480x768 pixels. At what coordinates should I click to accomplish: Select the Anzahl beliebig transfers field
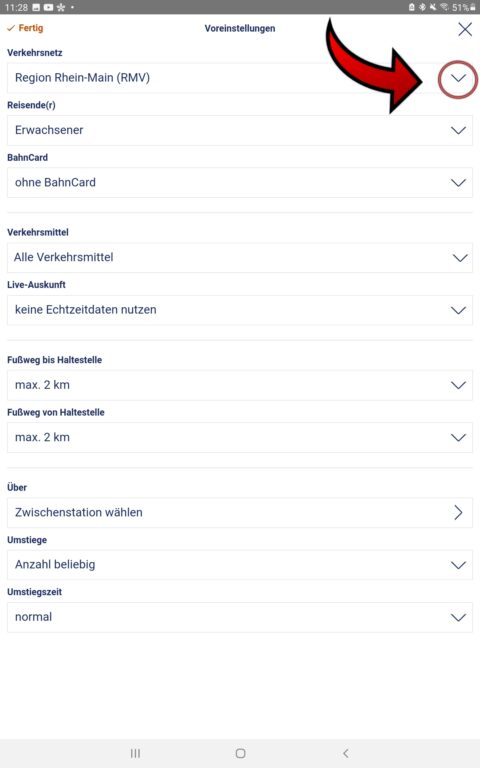tap(240, 565)
